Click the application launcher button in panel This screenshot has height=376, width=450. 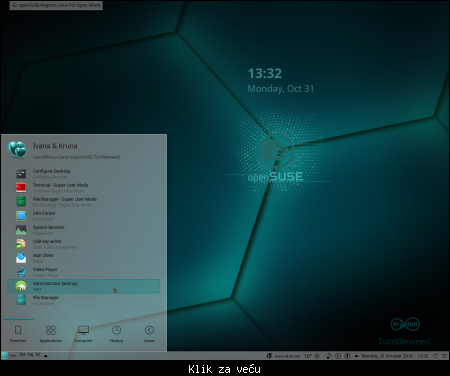[x=5, y=356]
